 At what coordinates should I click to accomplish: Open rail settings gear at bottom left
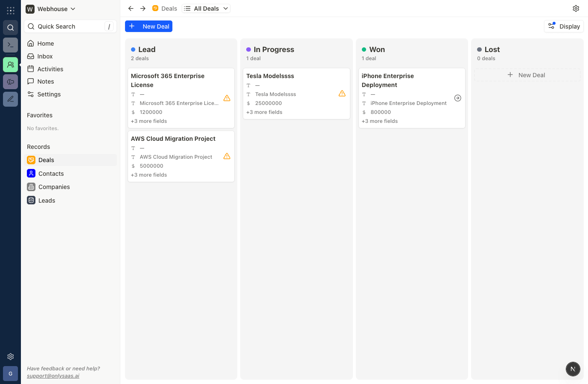click(11, 357)
